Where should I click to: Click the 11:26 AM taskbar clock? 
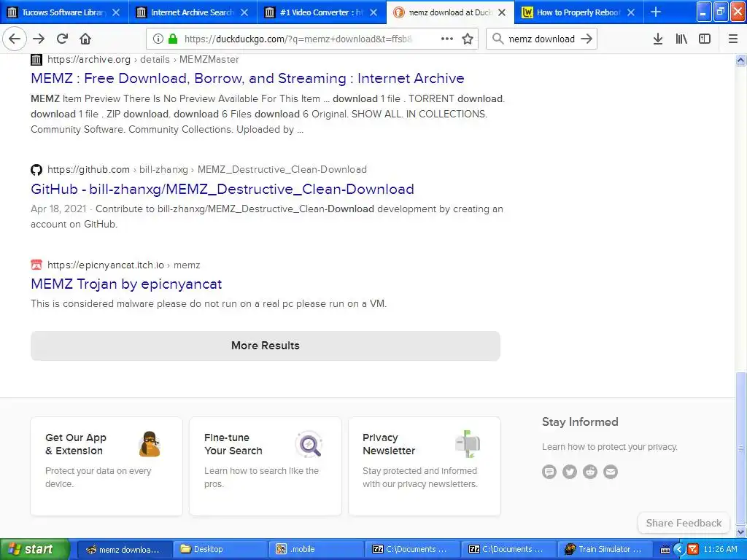(x=720, y=549)
